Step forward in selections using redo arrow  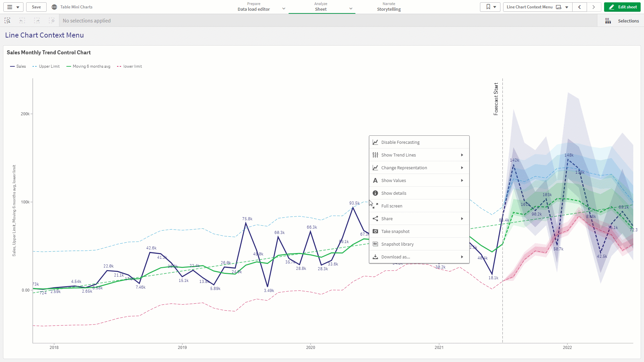click(x=37, y=20)
